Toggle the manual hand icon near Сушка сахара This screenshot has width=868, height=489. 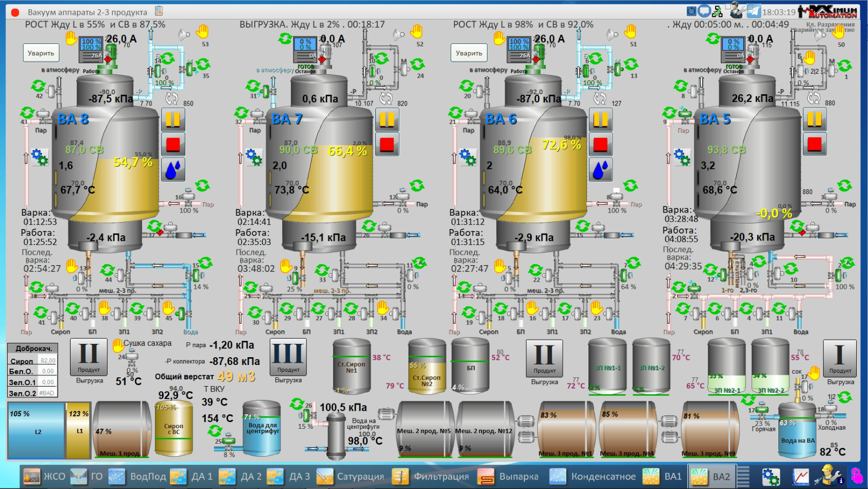(x=118, y=345)
